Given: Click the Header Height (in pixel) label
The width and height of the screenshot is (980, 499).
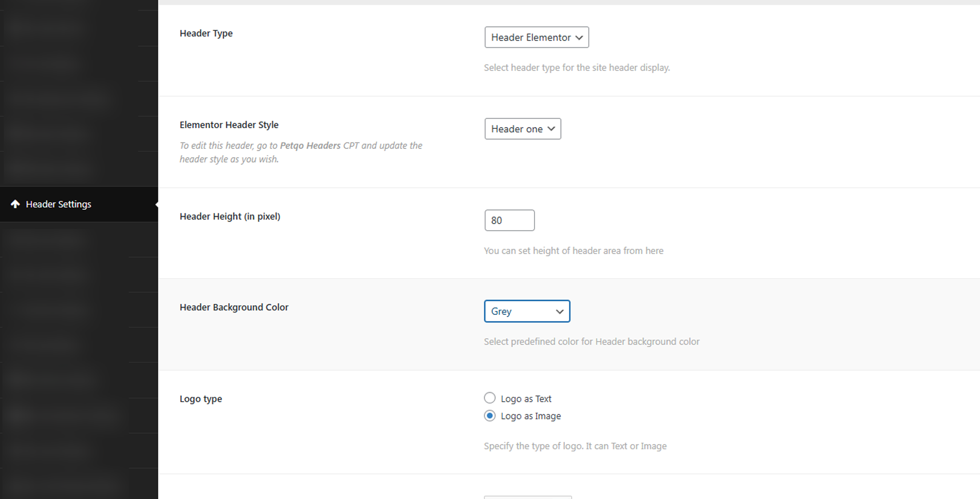Looking at the screenshot, I should point(230,216).
